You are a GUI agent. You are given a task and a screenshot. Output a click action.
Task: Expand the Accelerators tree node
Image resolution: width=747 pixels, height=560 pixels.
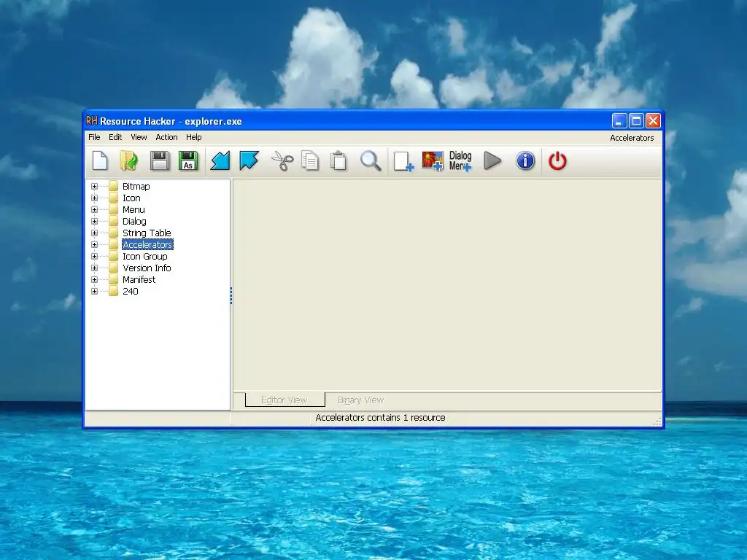coord(94,245)
